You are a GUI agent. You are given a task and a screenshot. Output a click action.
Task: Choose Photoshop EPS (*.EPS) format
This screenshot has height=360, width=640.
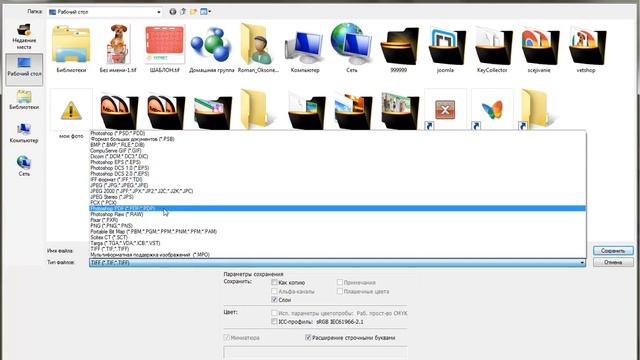click(x=338, y=162)
